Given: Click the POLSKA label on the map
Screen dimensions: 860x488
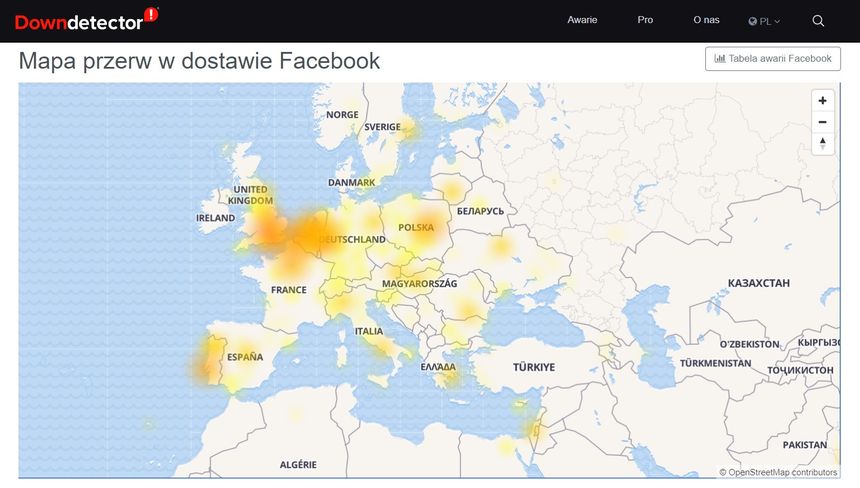Looking at the screenshot, I should coord(416,227).
